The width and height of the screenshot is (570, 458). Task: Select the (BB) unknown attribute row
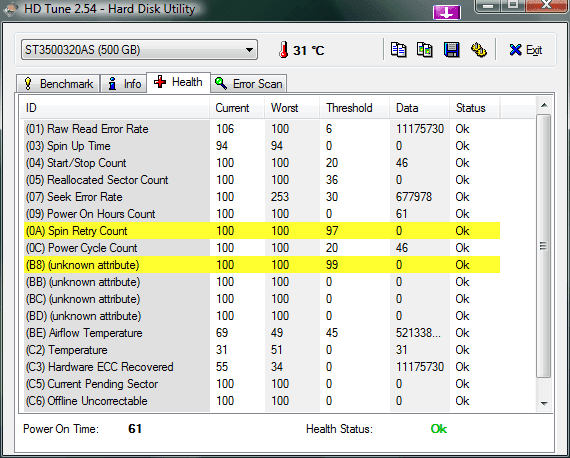[x=262, y=282]
